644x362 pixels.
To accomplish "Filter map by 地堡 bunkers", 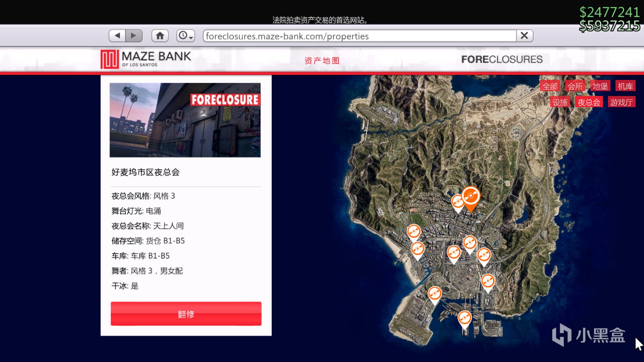I will [x=600, y=86].
